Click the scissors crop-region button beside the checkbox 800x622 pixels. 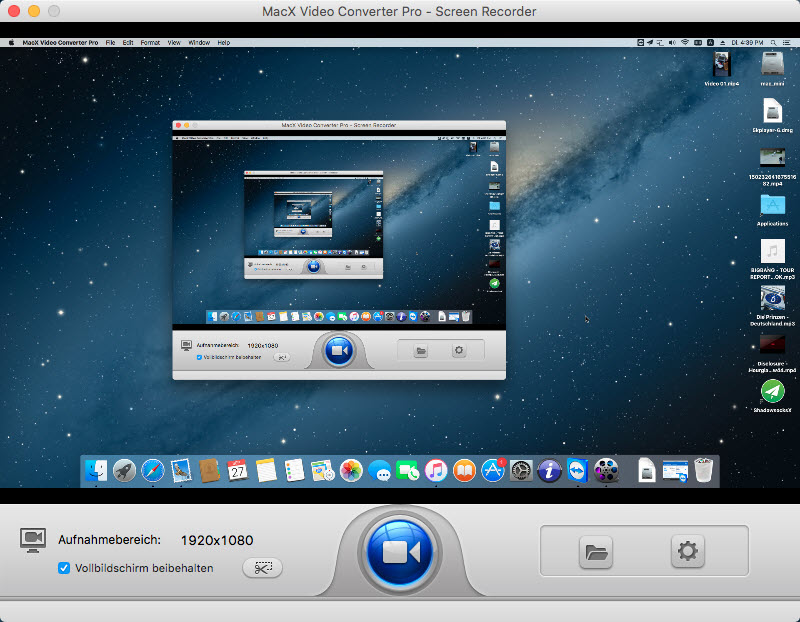[x=262, y=567]
